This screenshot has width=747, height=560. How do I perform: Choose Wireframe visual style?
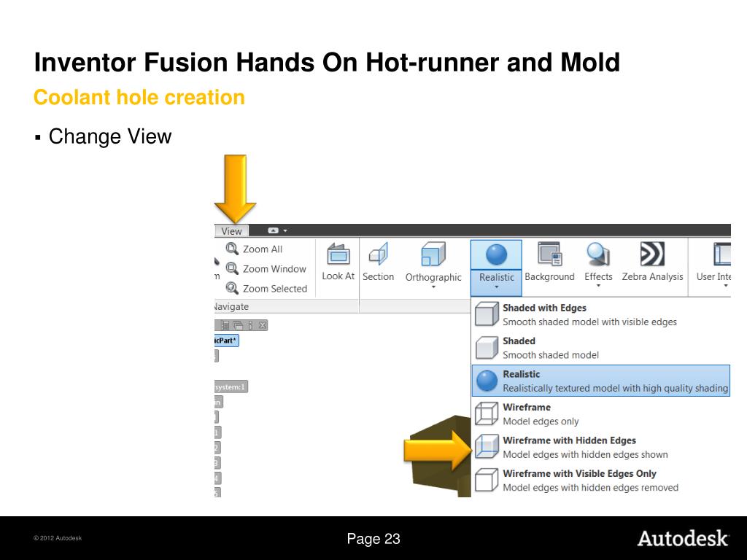coord(601,414)
